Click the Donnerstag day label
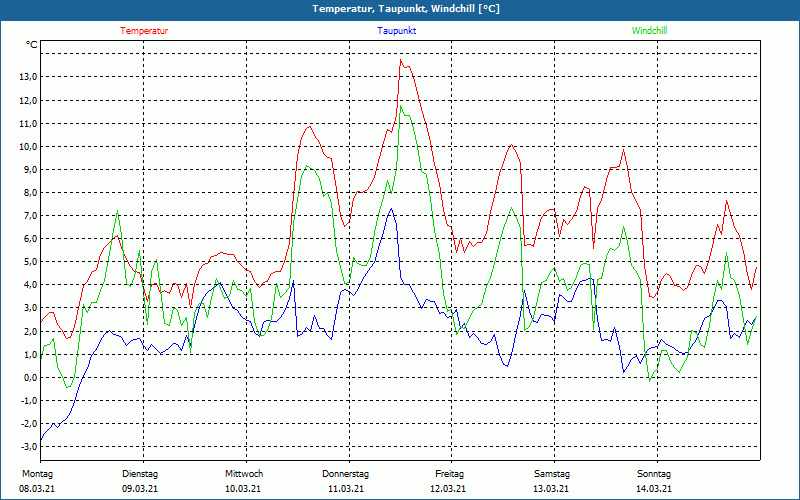The image size is (800, 500). pos(345,474)
